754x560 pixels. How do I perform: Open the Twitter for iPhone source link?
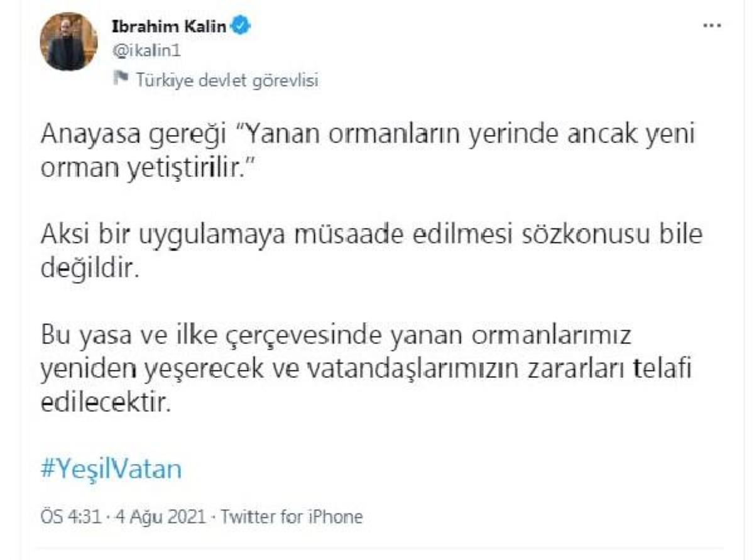point(290,517)
